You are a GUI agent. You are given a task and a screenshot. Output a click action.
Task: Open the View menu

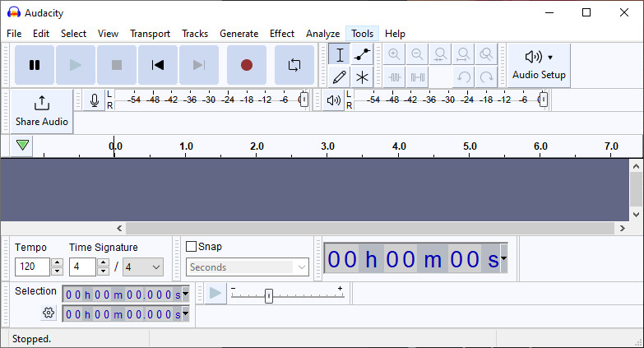click(108, 34)
